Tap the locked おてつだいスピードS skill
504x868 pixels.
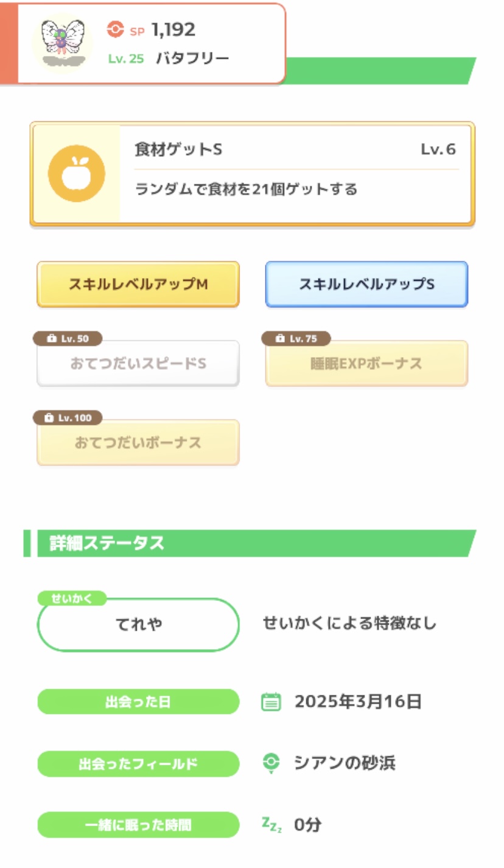click(138, 364)
